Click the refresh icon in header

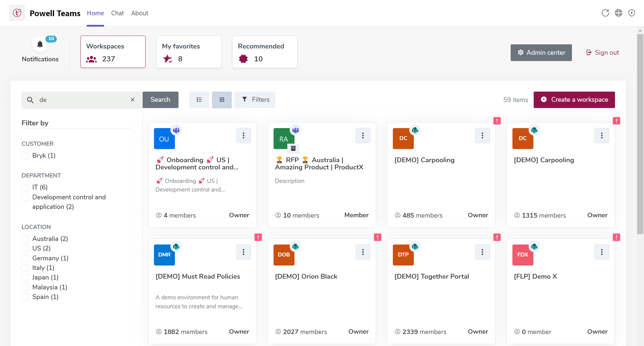click(605, 13)
